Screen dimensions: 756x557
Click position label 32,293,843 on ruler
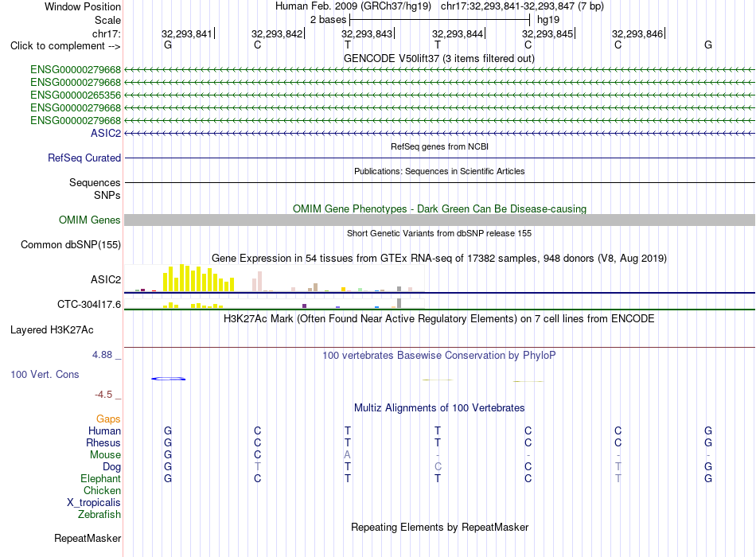coord(367,33)
